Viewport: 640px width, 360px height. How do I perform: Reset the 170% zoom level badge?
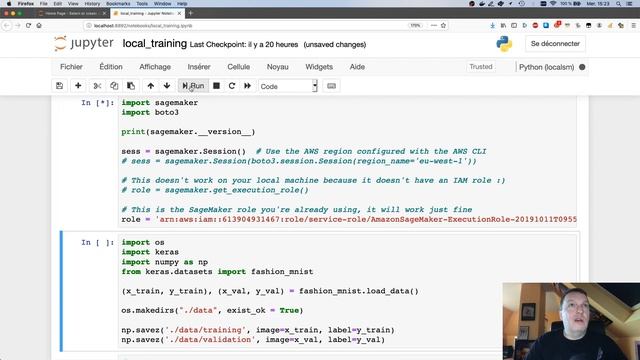coord(415,25)
